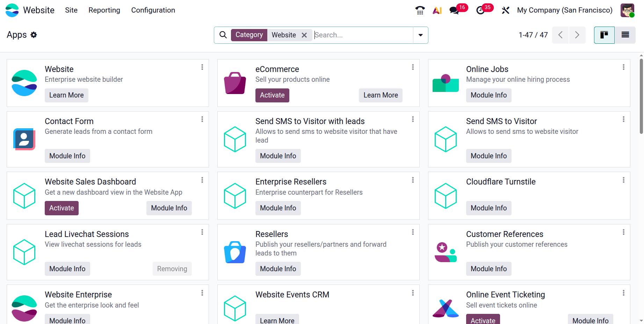Open Module Info for Resellers
The width and height of the screenshot is (644, 324).
click(278, 269)
